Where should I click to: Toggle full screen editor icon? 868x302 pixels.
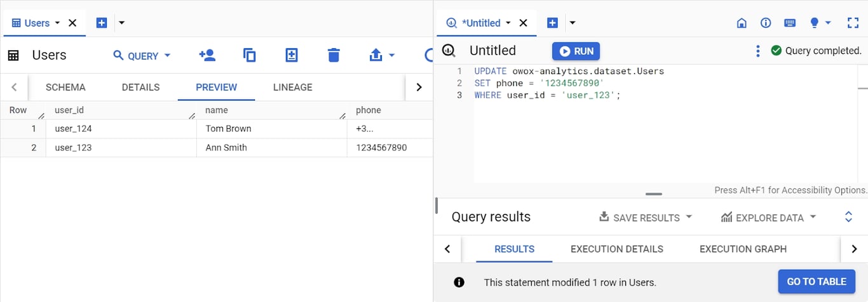click(853, 23)
